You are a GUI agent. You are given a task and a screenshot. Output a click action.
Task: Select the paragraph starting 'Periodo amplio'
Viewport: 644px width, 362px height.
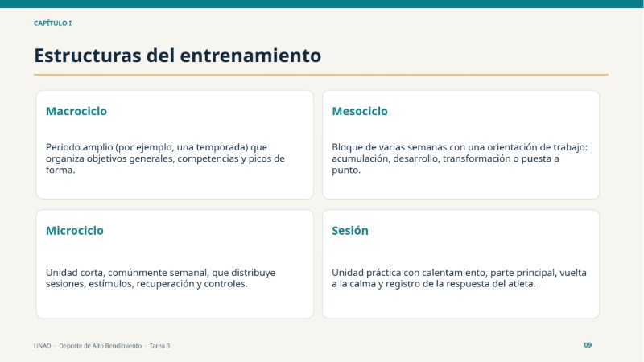tap(165, 158)
